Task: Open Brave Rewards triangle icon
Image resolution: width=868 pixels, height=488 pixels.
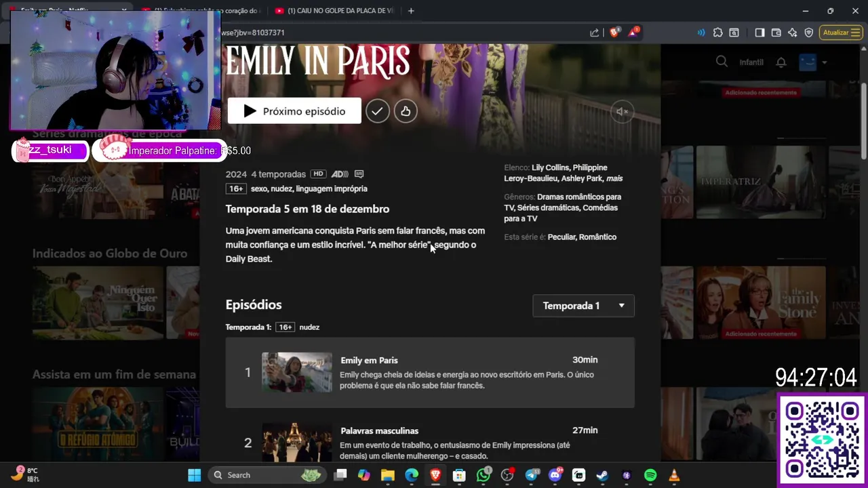Action: [633, 33]
